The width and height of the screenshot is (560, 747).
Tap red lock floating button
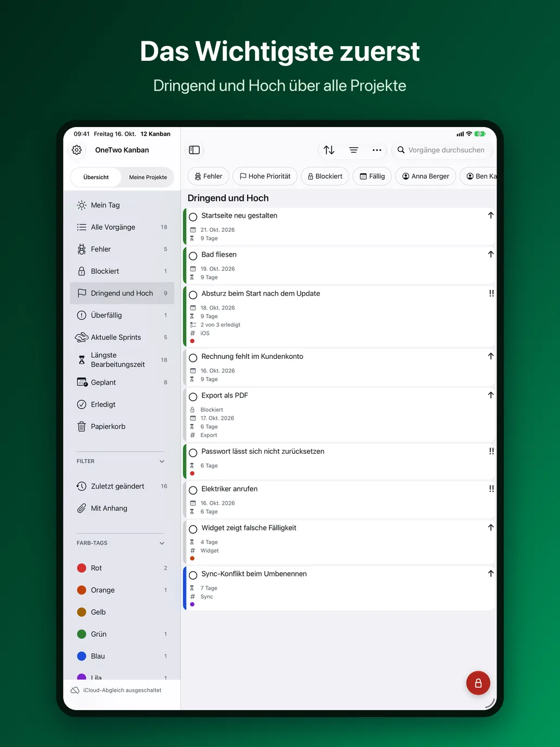[478, 683]
